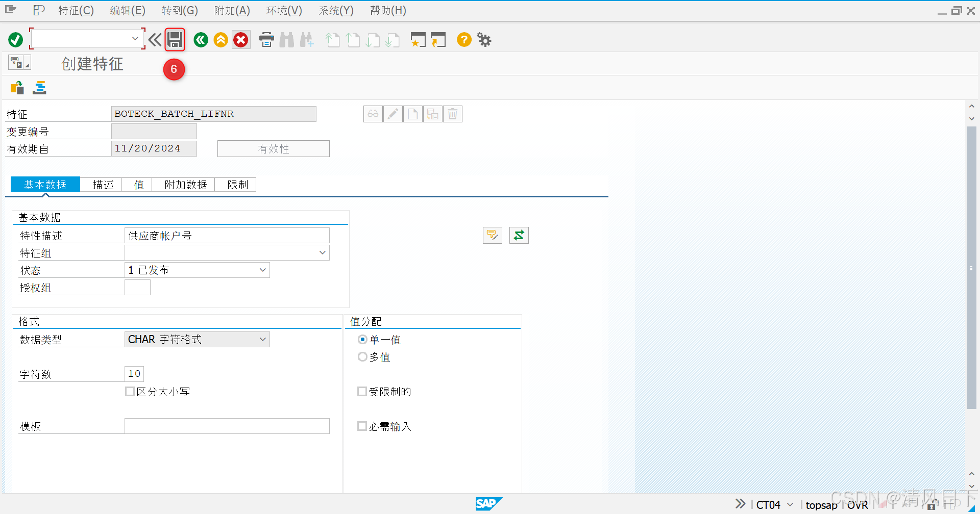
Task: Select the copy characteristic icon
Action: (432, 114)
